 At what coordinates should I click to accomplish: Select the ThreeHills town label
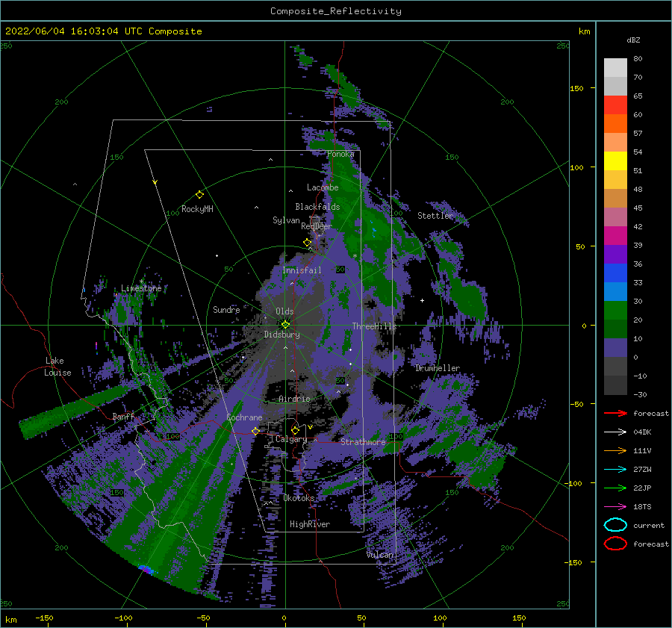tap(374, 326)
